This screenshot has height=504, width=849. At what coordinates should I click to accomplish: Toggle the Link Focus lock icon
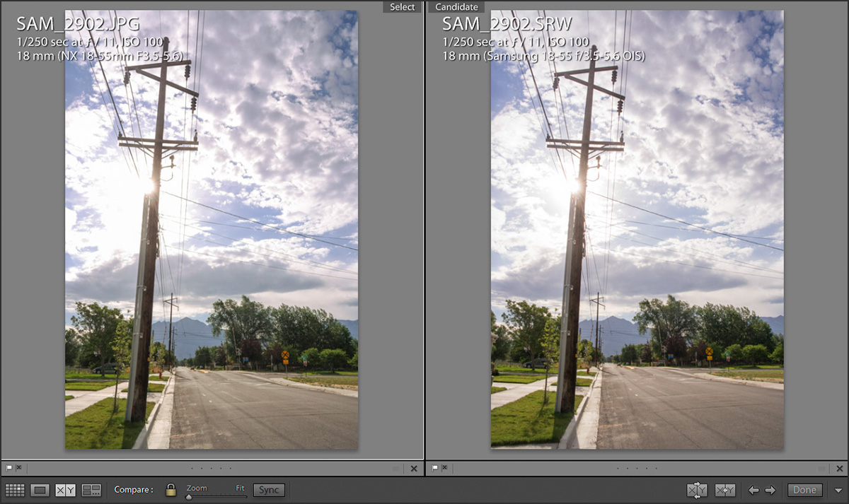coord(171,490)
